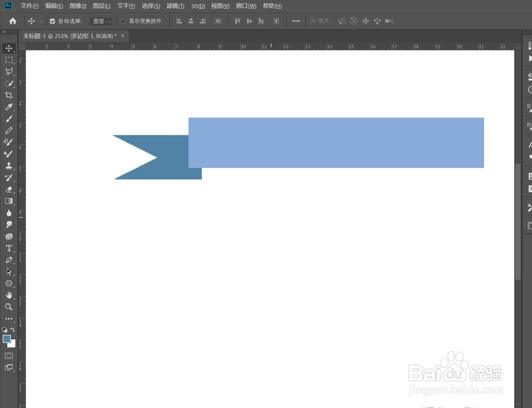532x408 pixels.
Task: Open the 窗口(W) menu
Action: pos(246,6)
